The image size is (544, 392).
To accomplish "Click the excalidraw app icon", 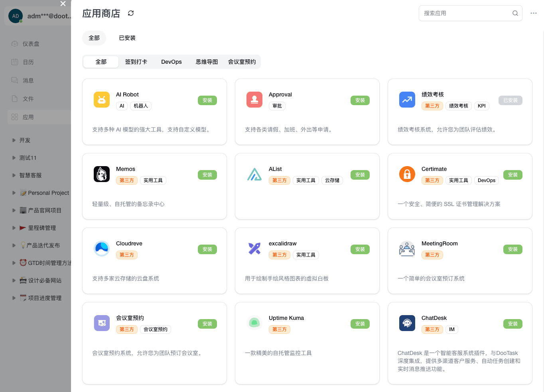I will 254,249.
